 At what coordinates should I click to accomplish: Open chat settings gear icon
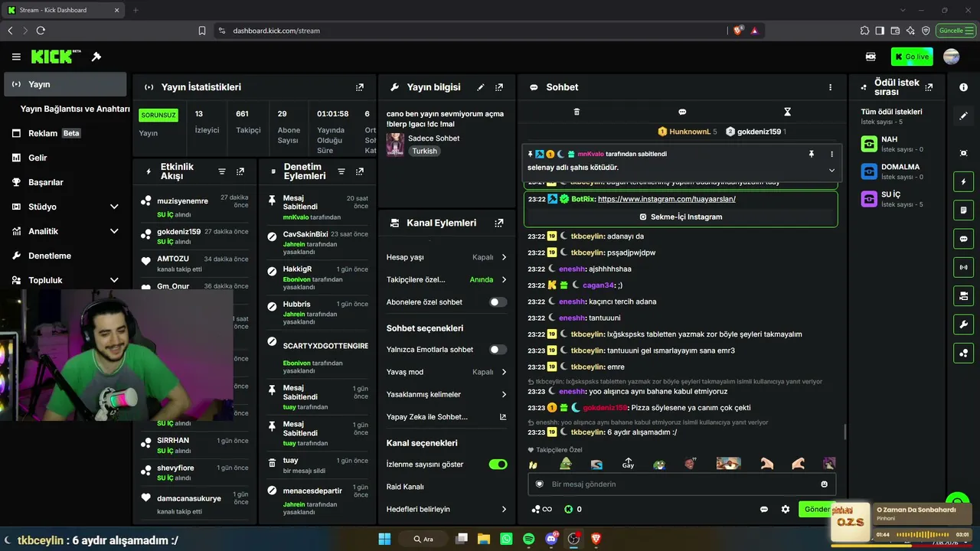(x=785, y=509)
